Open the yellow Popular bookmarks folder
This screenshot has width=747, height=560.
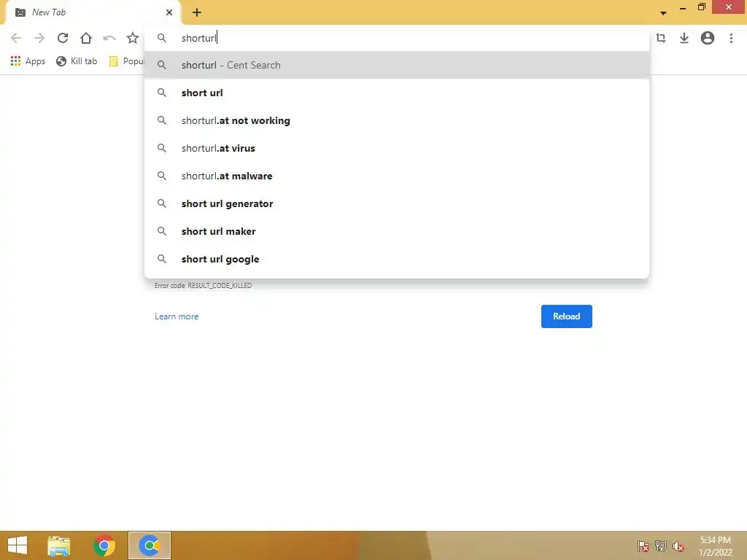point(126,61)
